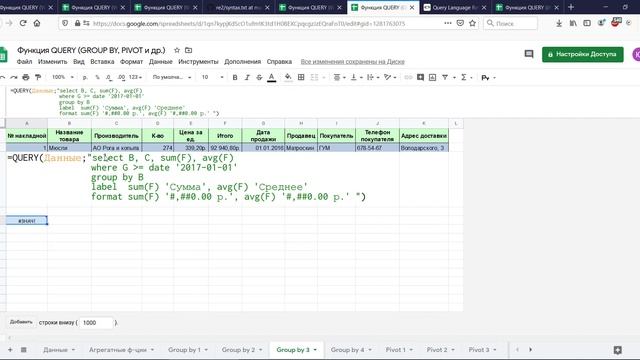Switch to the Данные sheet tab

[x=59, y=350]
